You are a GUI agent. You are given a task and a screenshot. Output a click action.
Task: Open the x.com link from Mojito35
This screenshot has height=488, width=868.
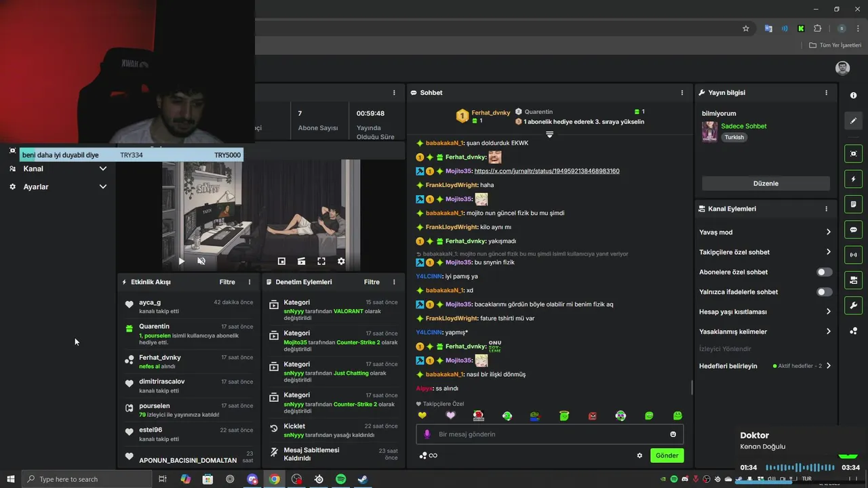[x=547, y=171]
